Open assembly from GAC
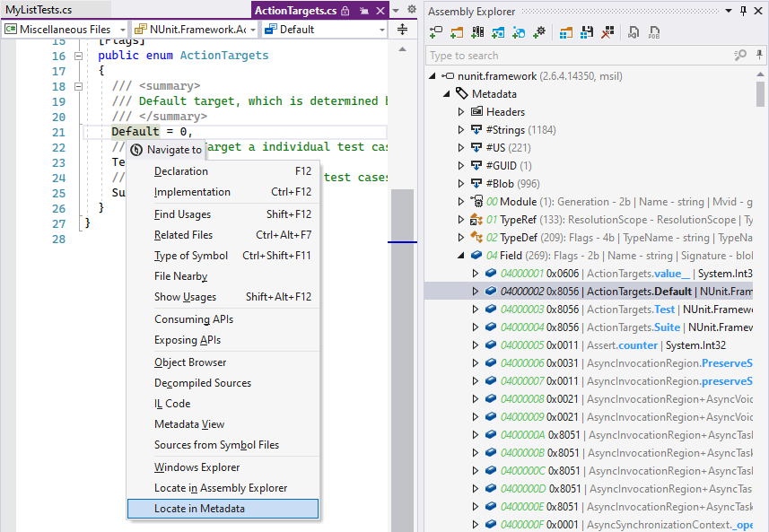769x532 pixels. click(x=478, y=31)
